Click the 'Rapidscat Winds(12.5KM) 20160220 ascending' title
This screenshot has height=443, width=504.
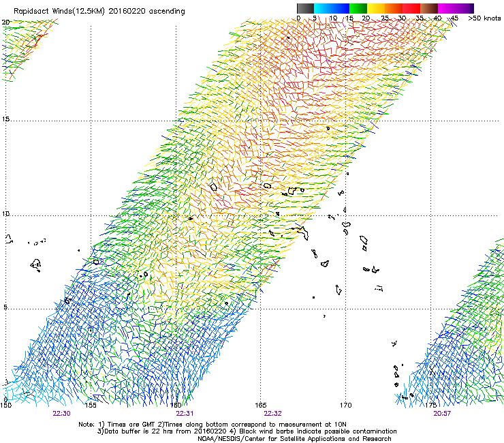pos(99,12)
